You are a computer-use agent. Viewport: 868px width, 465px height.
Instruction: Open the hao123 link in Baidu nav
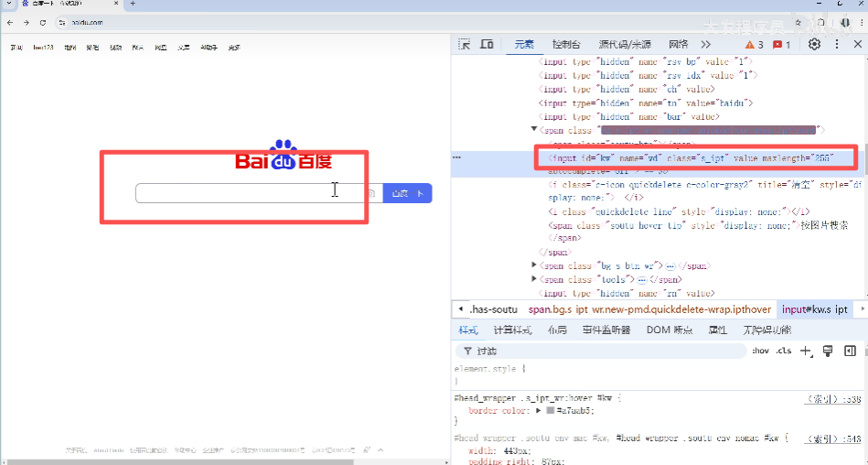[43, 48]
